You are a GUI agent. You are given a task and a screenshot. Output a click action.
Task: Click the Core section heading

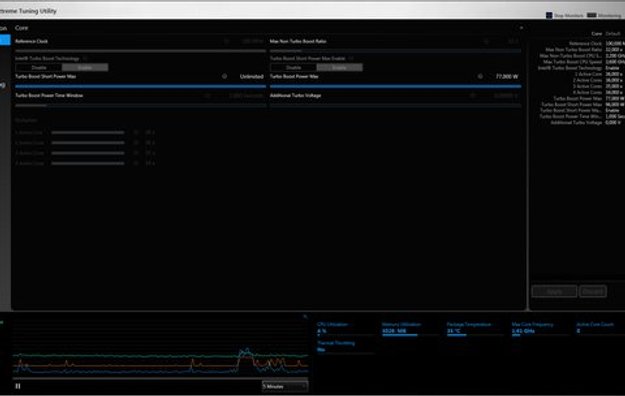coord(22,28)
